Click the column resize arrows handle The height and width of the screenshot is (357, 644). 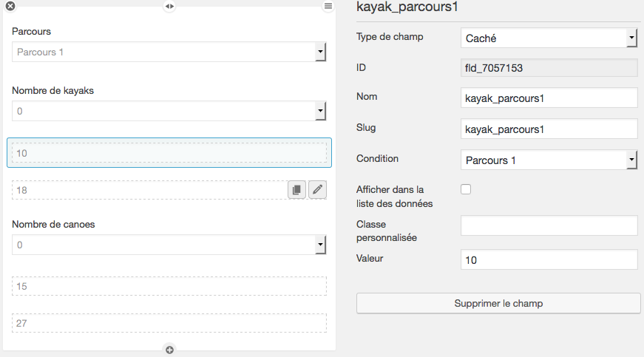click(x=169, y=6)
